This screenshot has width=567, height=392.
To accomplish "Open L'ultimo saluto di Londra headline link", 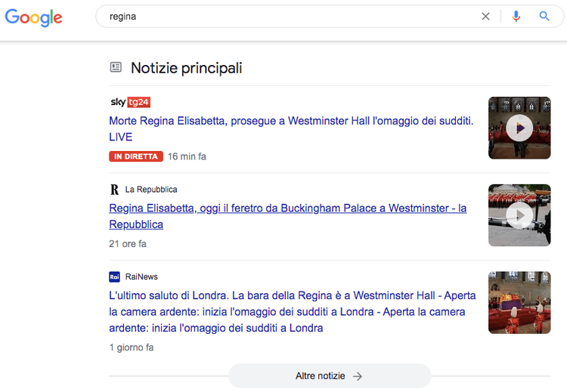I will point(292,311).
